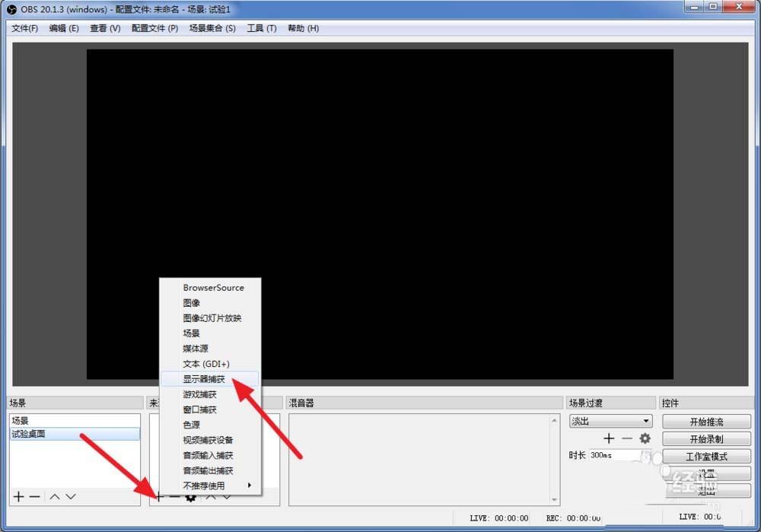Click the transition settings gear icon
Viewport: 761px width, 532px height.
(x=643, y=438)
